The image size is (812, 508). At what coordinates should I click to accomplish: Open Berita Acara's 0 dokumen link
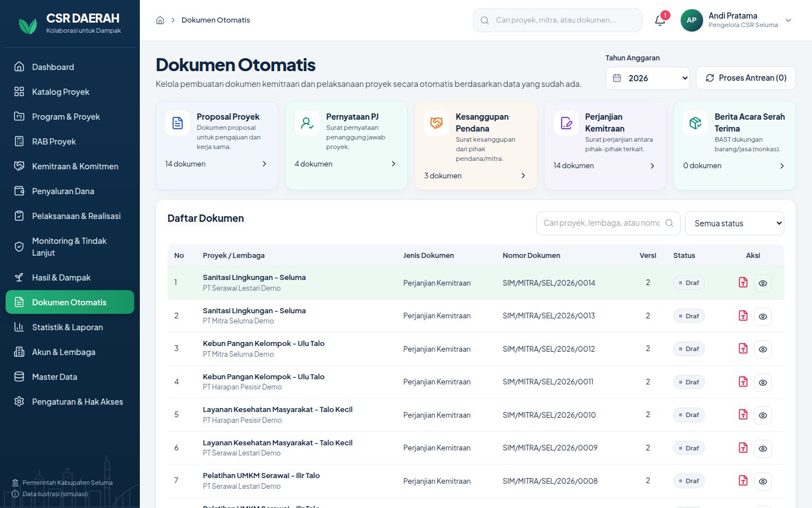coord(734,166)
